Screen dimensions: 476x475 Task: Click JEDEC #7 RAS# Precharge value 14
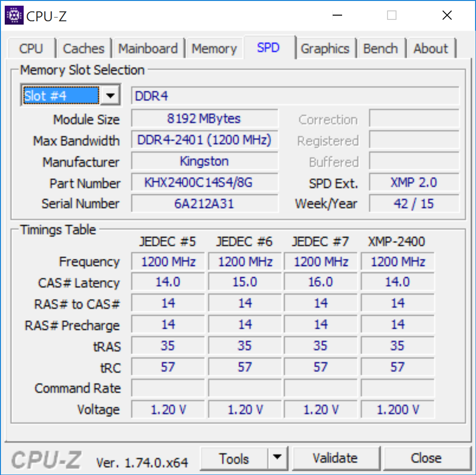[321, 325]
